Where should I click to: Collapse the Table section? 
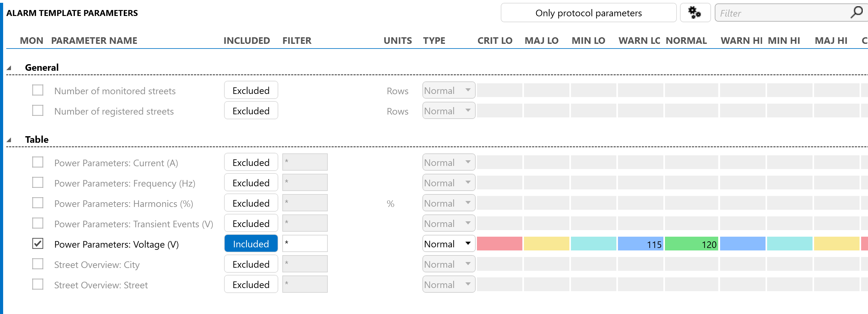pyautogui.click(x=9, y=140)
